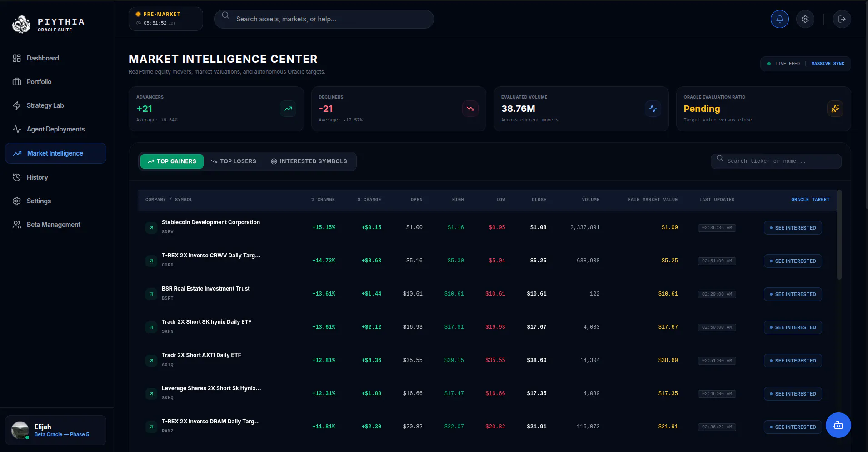
Task: Click See Interested for SDEV
Action: click(793, 228)
